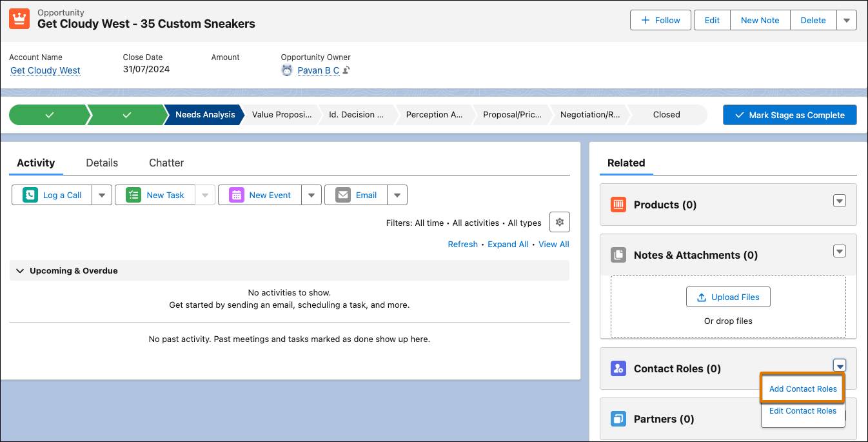
Task: Open the New Event dropdown arrow
Action: coord(311,195)
